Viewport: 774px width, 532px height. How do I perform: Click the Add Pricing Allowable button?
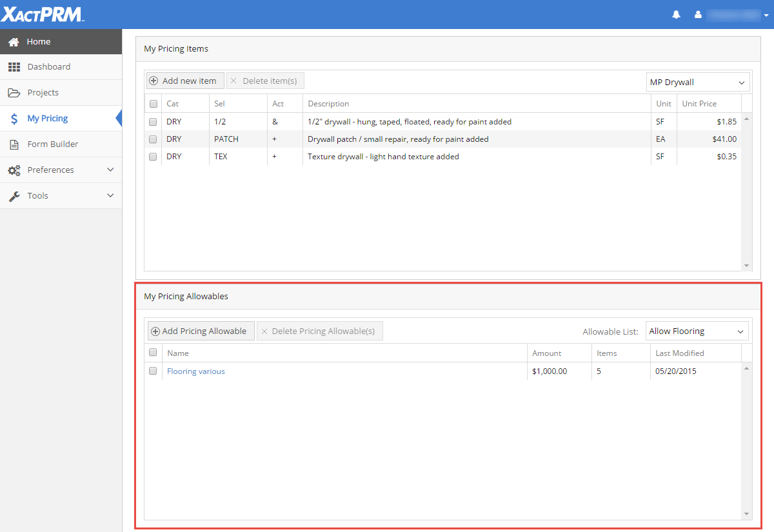pyautogui.click(x=201, y=331)
